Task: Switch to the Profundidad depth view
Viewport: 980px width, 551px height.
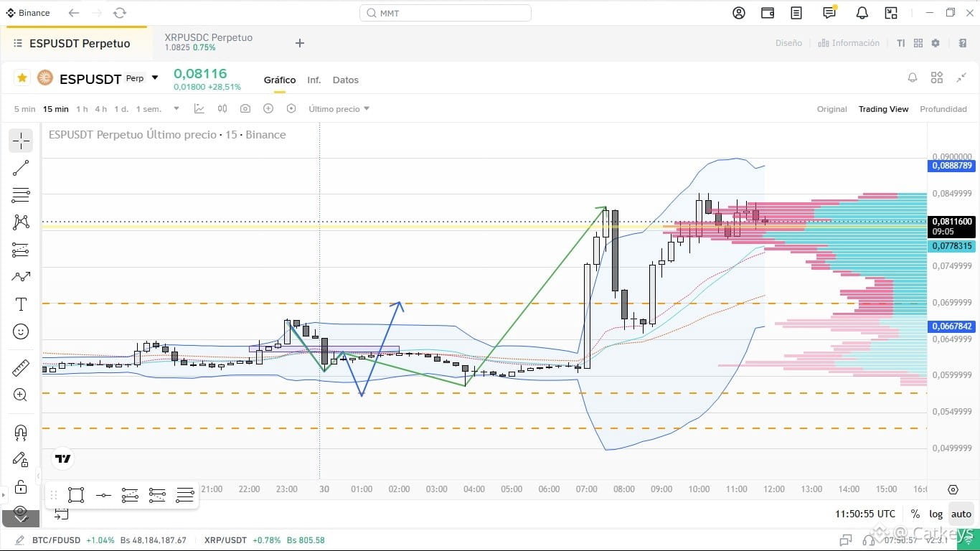Action: [x=943, y=109]
